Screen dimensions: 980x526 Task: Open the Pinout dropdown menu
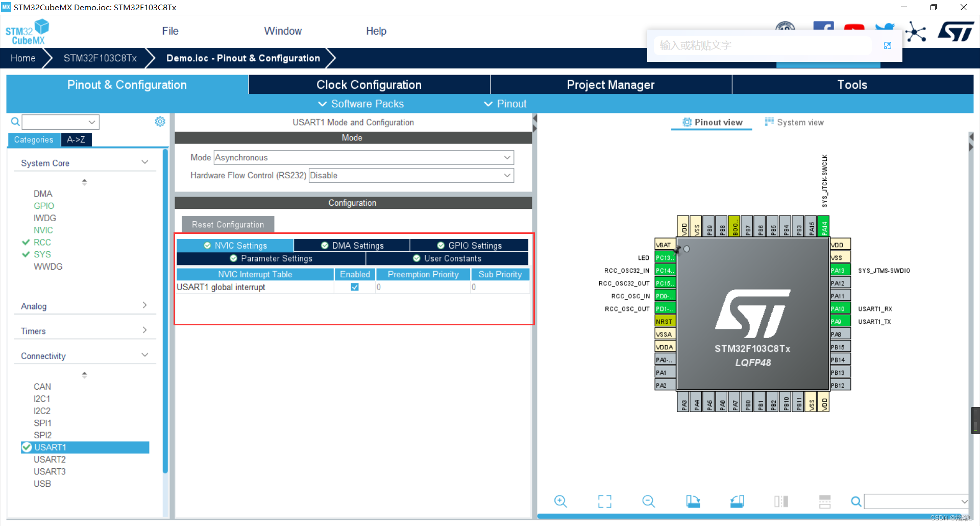(x=505, y=104)
